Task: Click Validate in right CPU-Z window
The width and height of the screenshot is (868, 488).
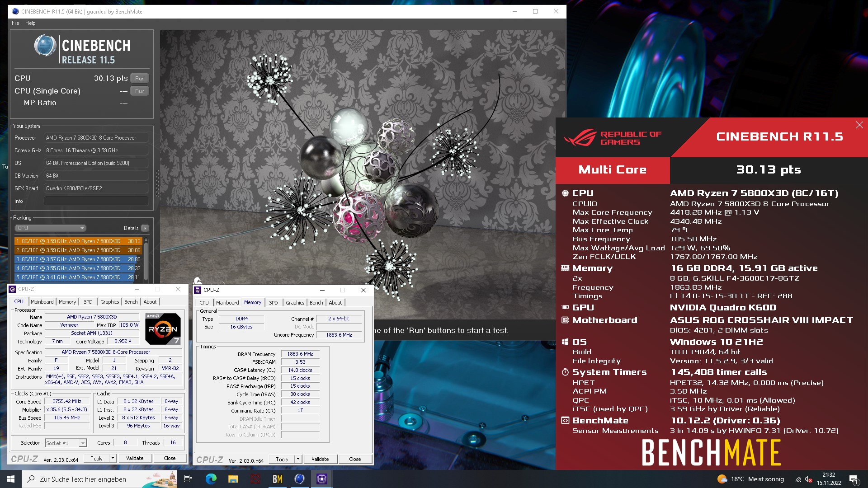Action: coord(320,460)
